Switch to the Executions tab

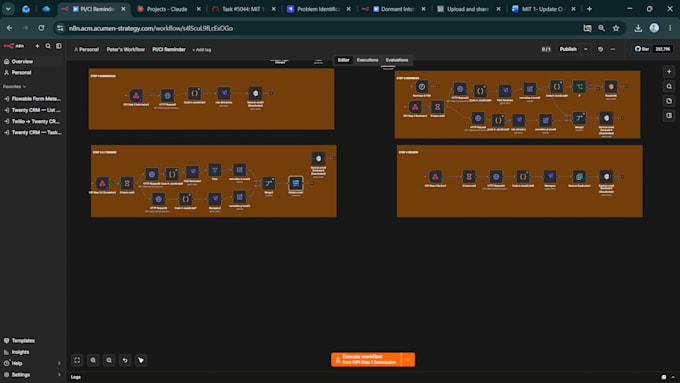367,60
